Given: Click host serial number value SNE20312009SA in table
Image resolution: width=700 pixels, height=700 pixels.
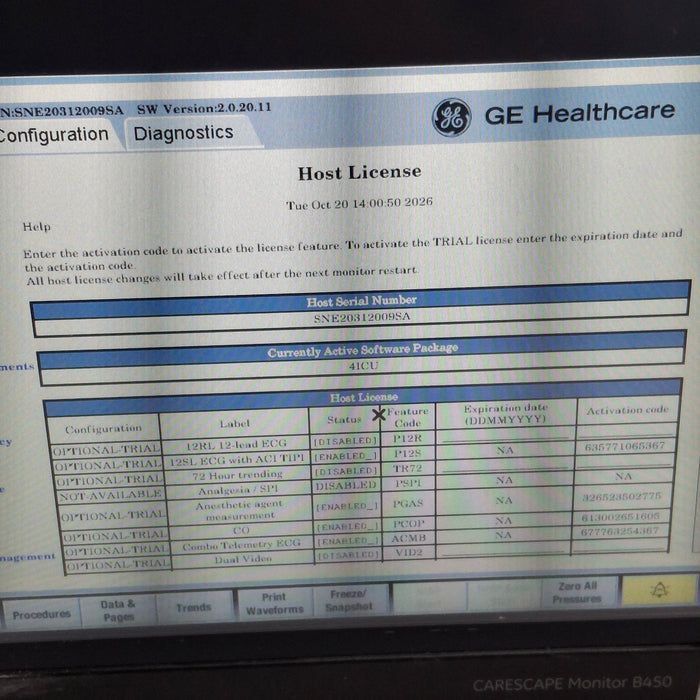Looking at the screenshot, I should (x=362, y=317).
